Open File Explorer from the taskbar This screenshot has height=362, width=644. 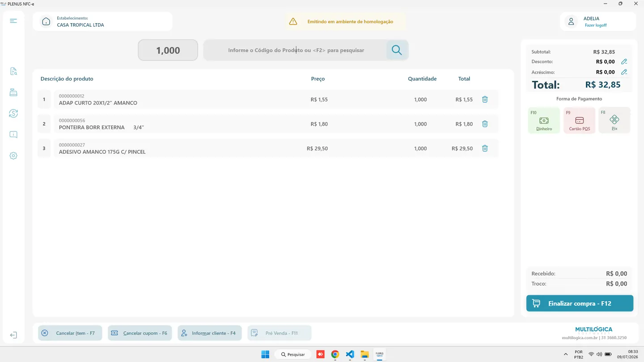[x=365, y=354]
